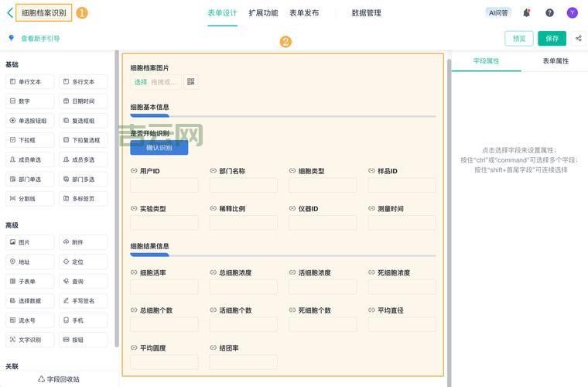The height and width of the screenshot is (387, 588).
Task: Switch to the 表单发布 tab
Action: click(x=304, y=13)
